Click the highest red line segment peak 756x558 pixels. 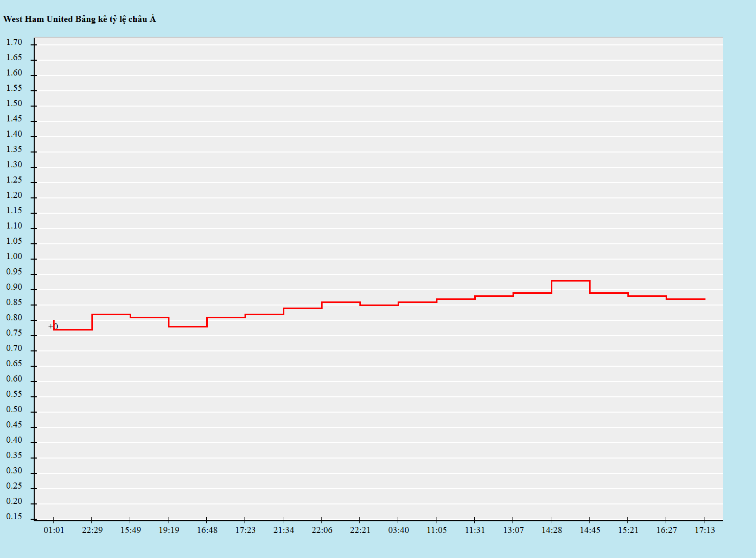570,281
